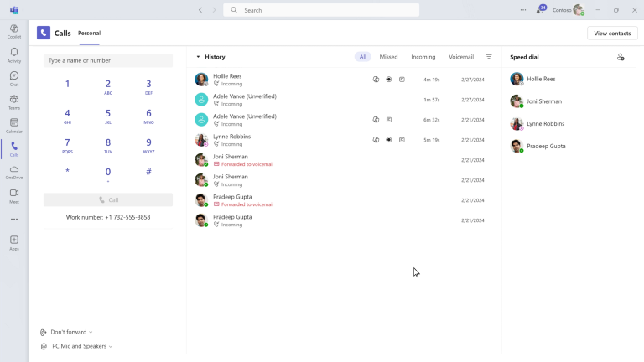Open Joni Sherman Incoming call entry

click(x=343, y=180)
